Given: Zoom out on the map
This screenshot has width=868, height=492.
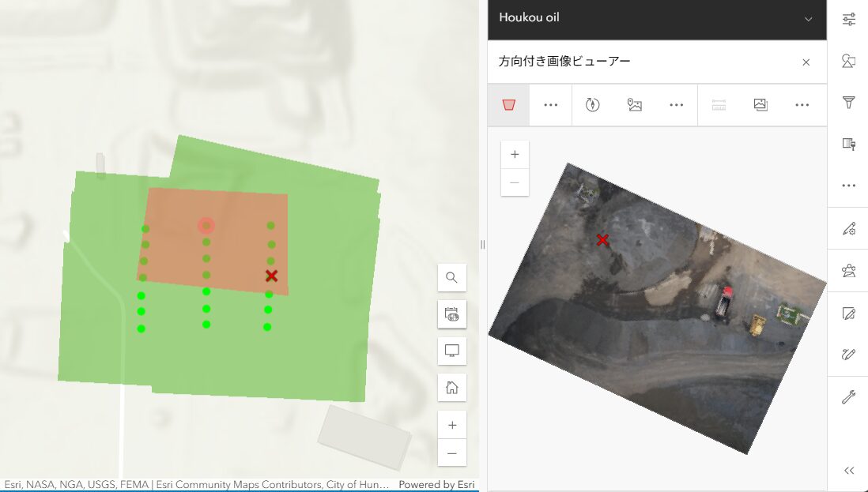Looking at the screenshot, I should tap(452, 453).
